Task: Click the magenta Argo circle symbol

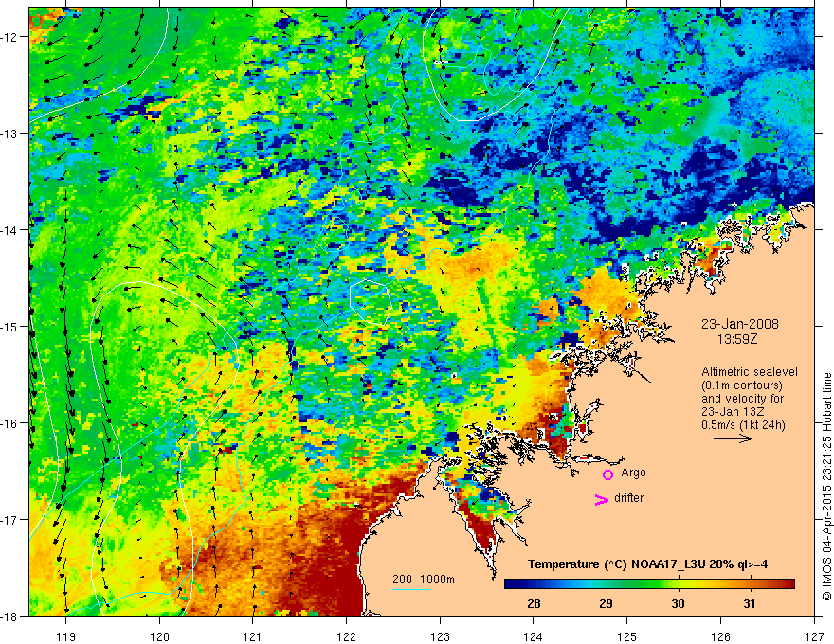Action: [607, 474]
